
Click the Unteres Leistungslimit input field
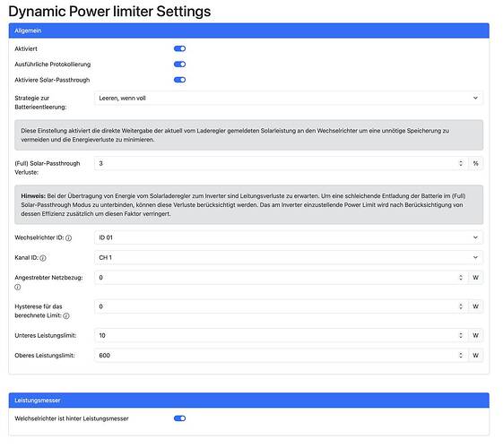tap(282, 335)
